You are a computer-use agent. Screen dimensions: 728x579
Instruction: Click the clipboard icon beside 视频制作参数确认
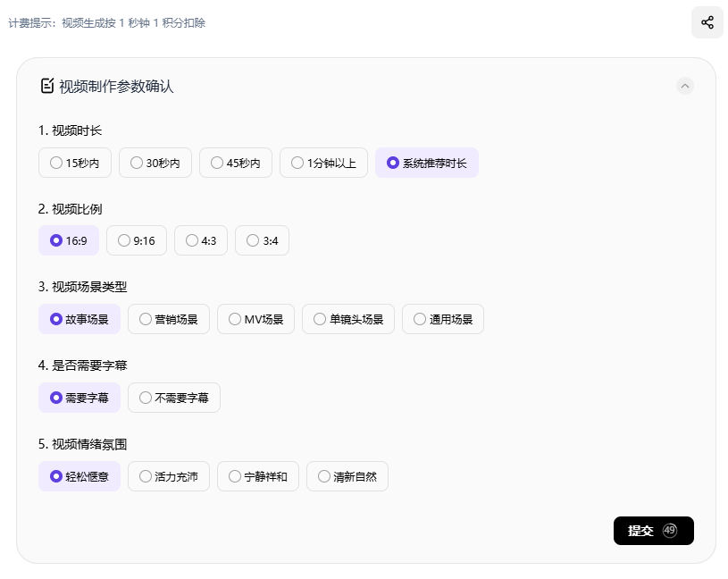click(47, 86)
